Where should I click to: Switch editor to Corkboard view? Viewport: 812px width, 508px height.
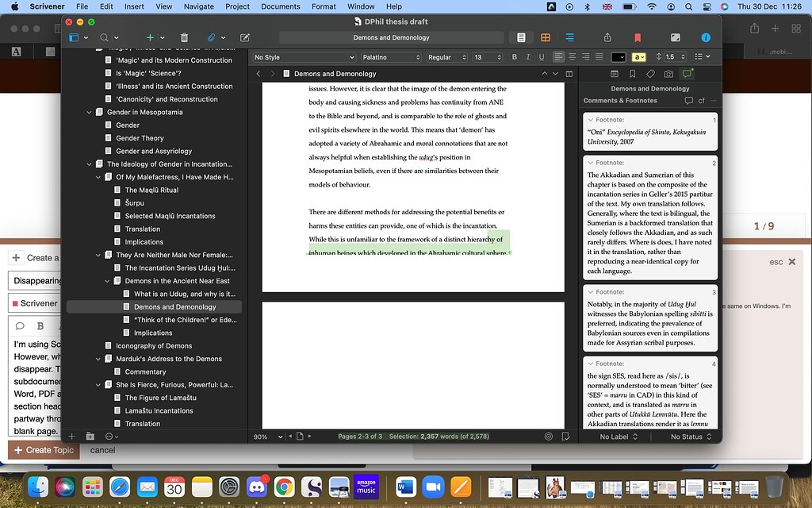point(545,37)
